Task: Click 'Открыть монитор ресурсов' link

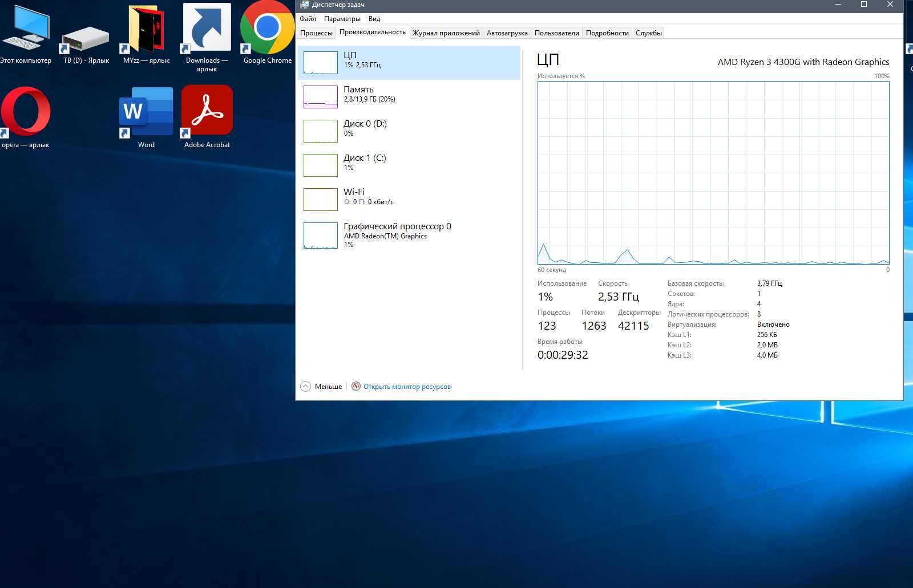Action: (407, 387)
